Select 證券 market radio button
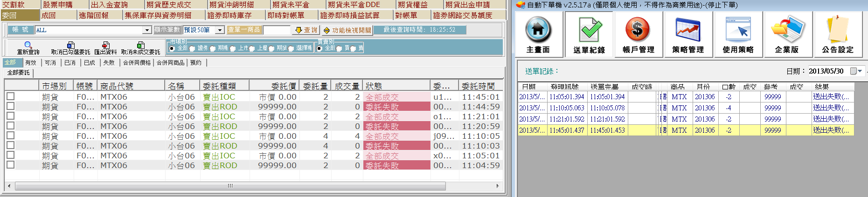The image size is (868, 197). (x=192, y=48)
